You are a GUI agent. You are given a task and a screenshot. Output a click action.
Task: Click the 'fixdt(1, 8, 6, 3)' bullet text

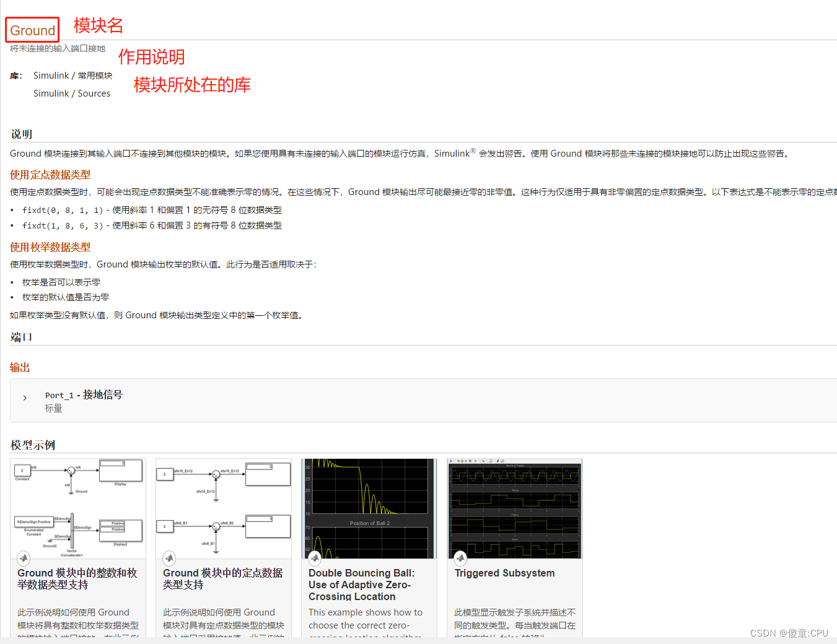[152, 225]
